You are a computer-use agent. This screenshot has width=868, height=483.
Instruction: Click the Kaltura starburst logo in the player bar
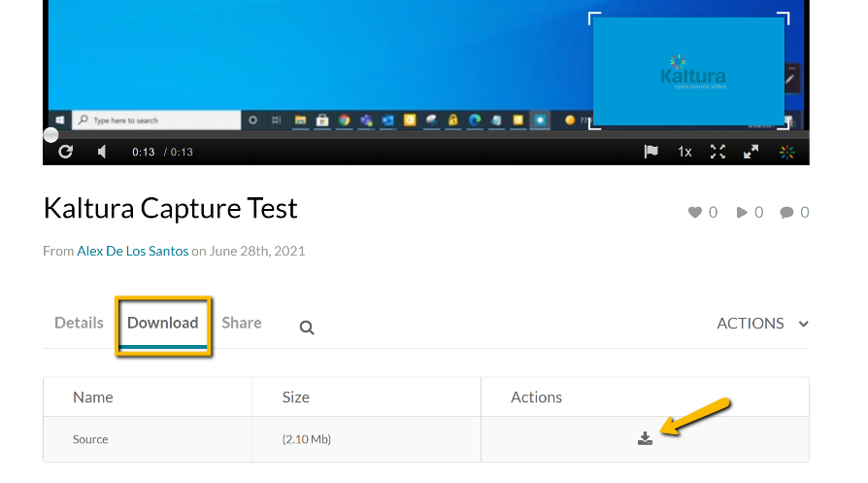(787, 152)
